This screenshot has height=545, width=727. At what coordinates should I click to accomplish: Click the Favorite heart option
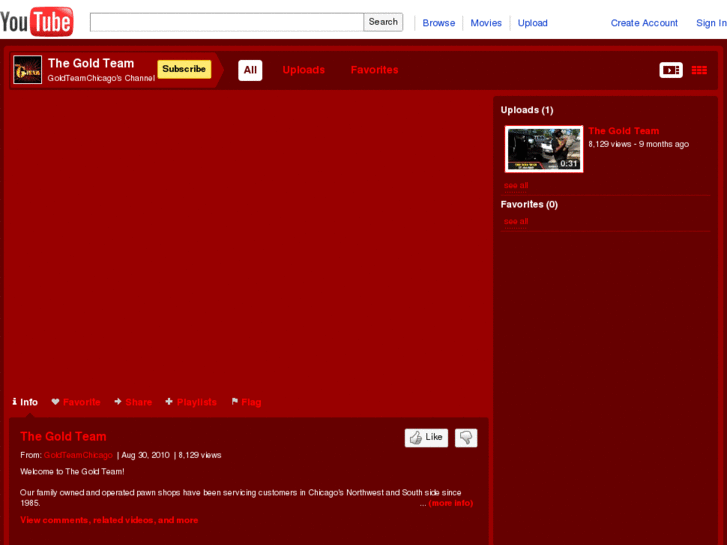76,402
